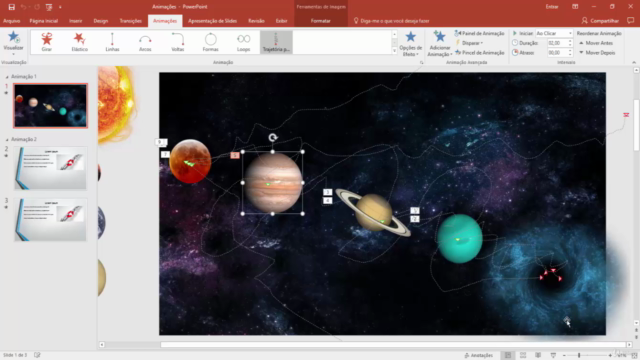640x360 pixels.
Task: Select slide 3 thumbnail
Action: pos(51,220)
